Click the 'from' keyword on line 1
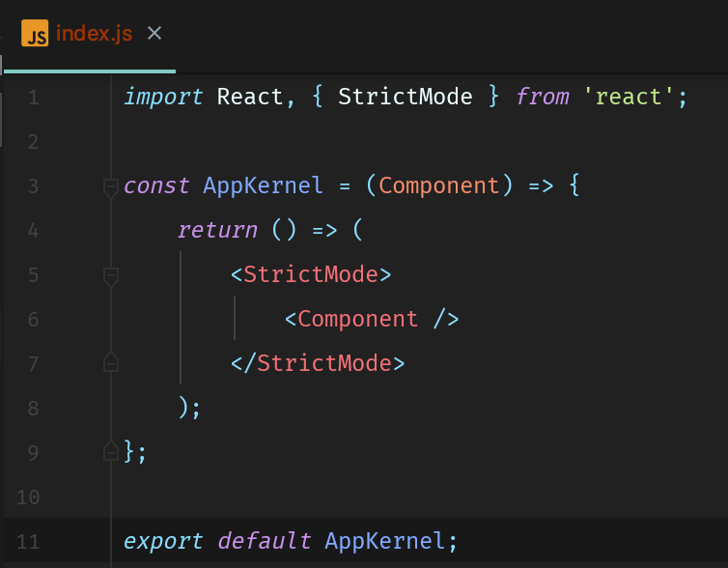This screenshot has width=728, height=568. point(543,97)
